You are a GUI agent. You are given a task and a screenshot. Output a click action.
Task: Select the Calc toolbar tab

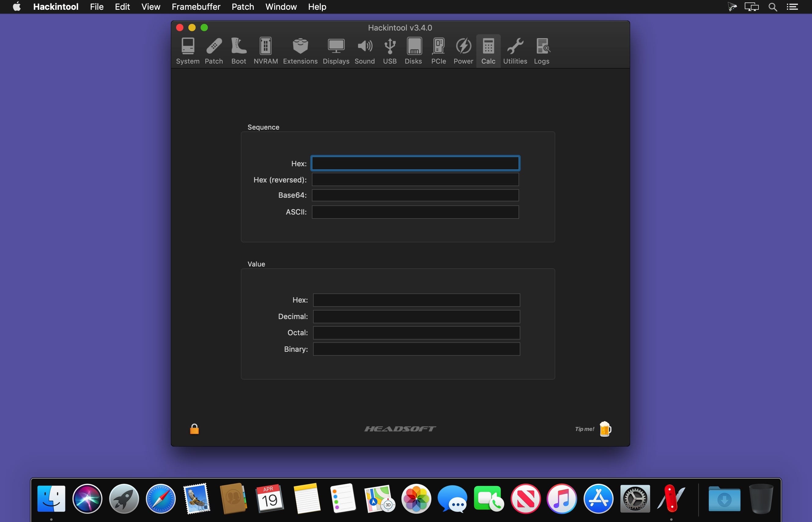click(x=488, y=51)
